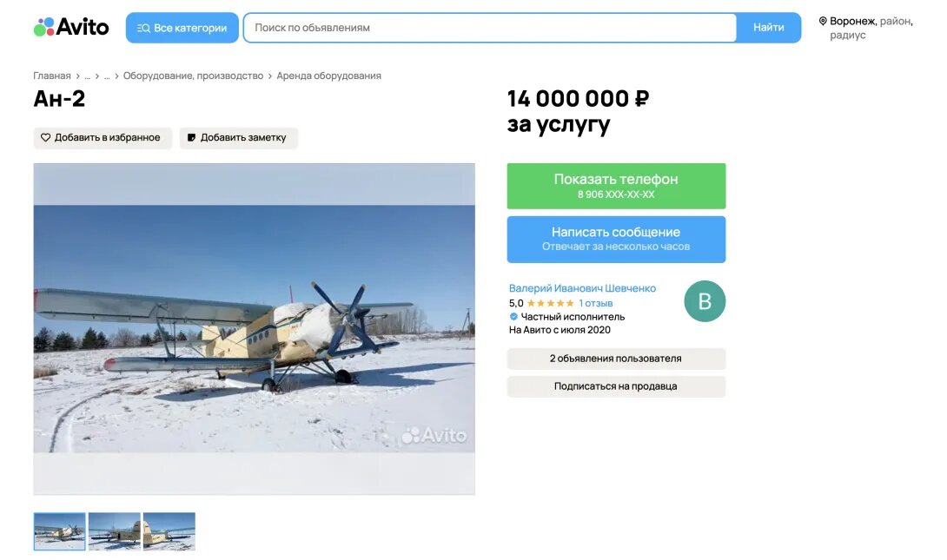Click the location pin icon near Воронеж

(x=823, y=21)
